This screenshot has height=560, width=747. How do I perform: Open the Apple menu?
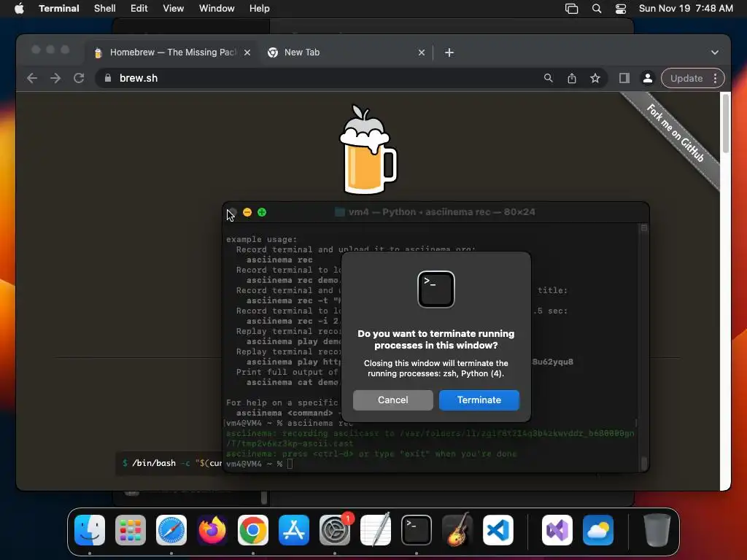click(19, 8)
